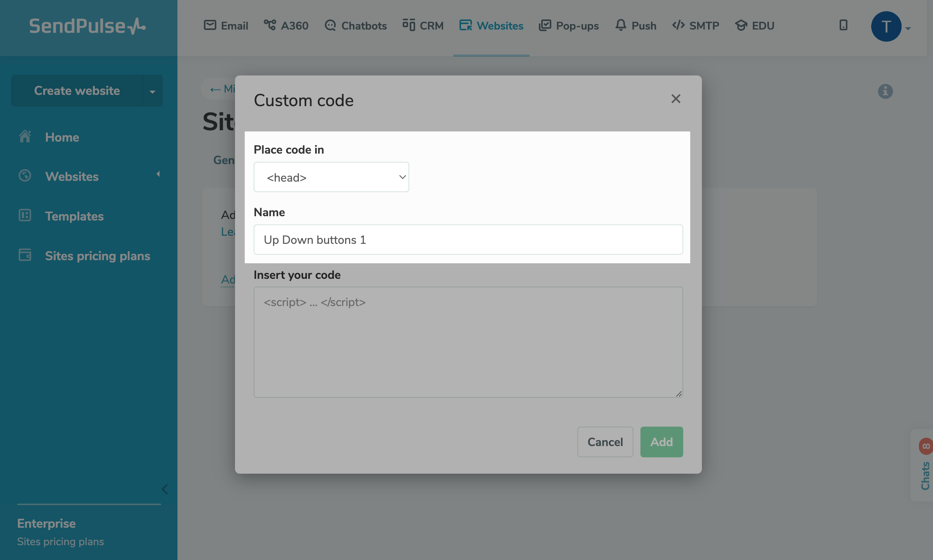Switch to the Websites tab
This screenshot has height=560, width=933.
[491, 25]
